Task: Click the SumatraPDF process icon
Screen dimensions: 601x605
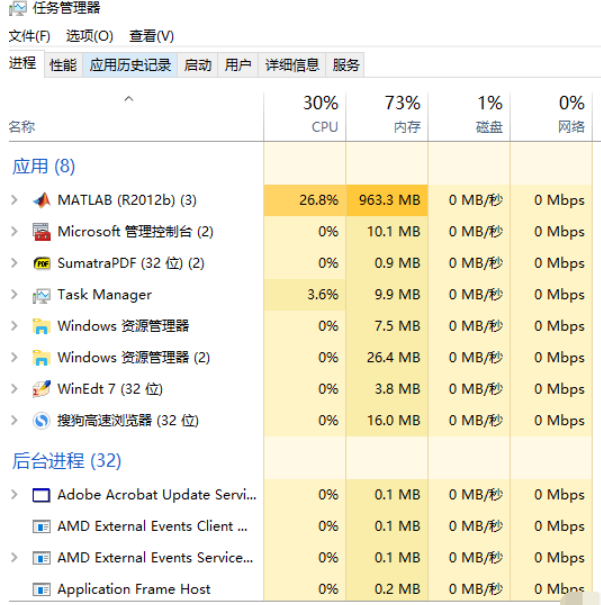Action: [41, 263]
